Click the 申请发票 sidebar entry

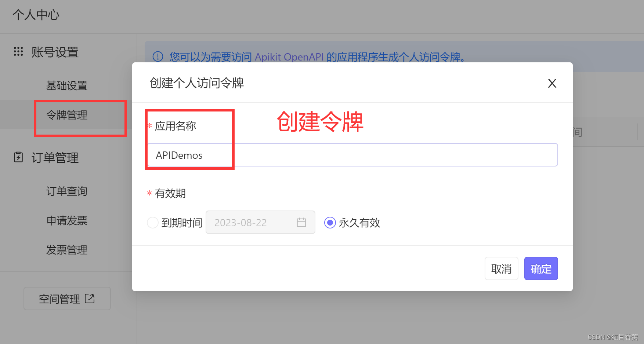[66, 220]
